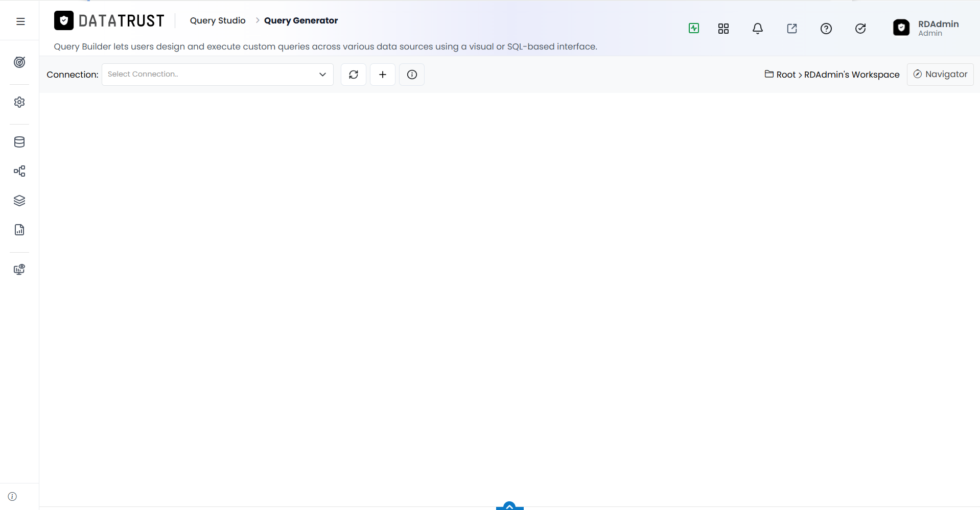Click Query Generator breadcrumb

pyautogui.click(x=301, y=20)
